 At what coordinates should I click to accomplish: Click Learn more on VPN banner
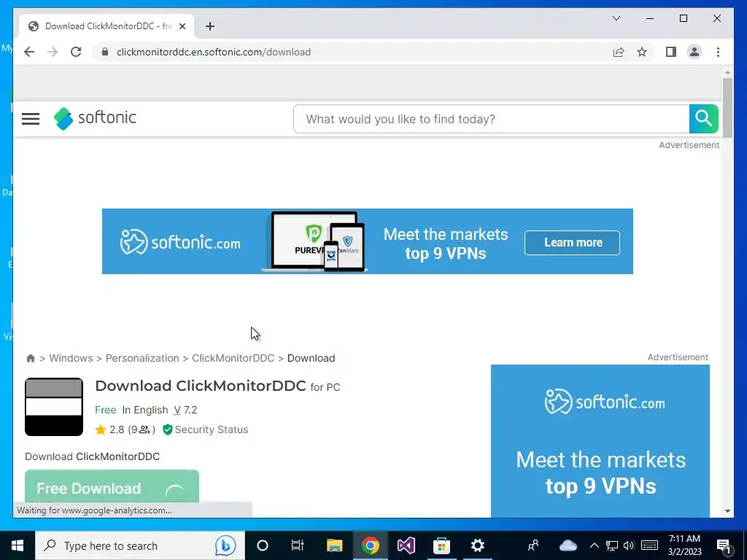pos(572,242)
